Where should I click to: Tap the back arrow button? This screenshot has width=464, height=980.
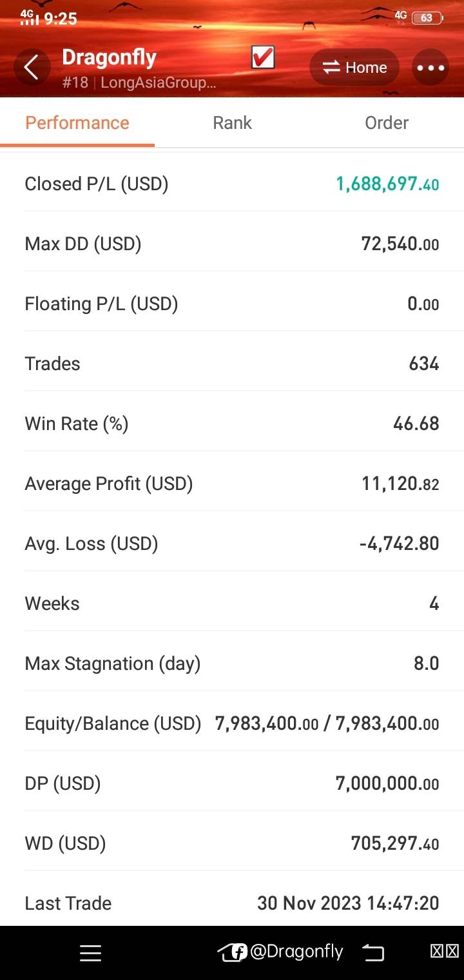[x=31, y=67]
